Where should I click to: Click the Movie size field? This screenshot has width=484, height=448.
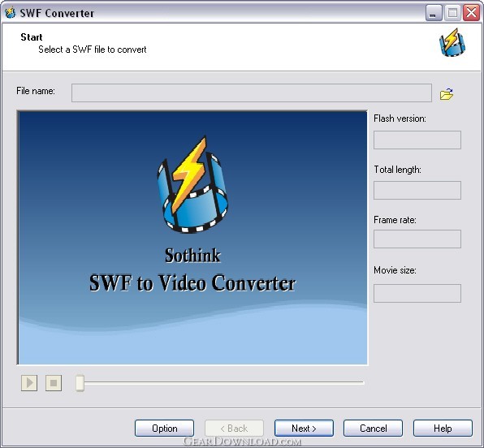click(417, 293)
